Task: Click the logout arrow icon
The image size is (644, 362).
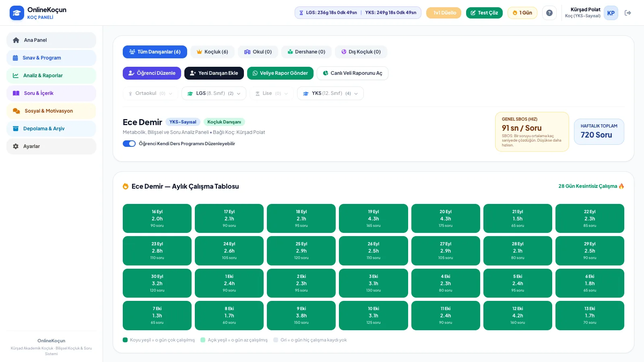Action: coord(627,13)
